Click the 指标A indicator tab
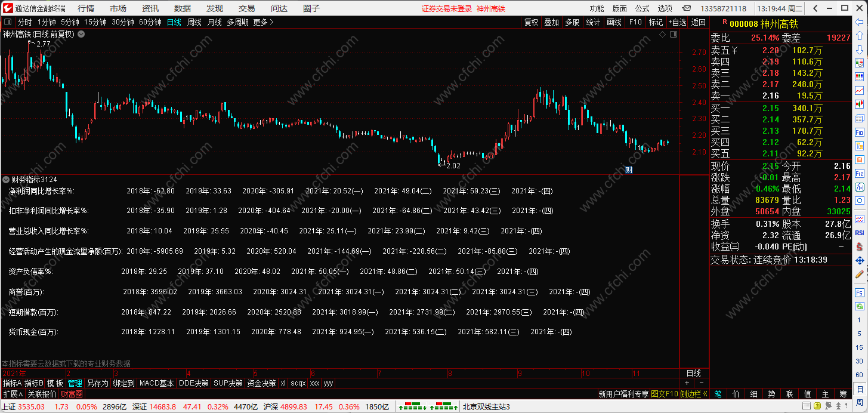This screenshot has height=413, width=868. coord(11,383)
